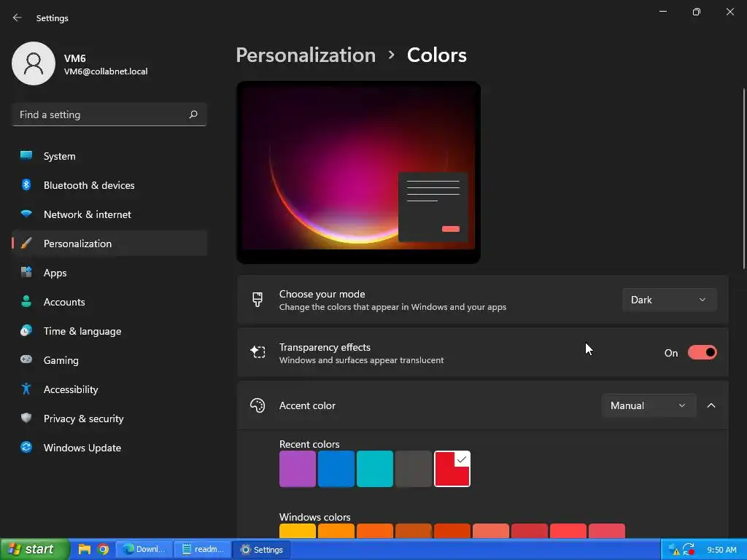This screenshot has height=560, width=747.
Task: Click the Colors page heading
Action: click(x=436, y=55)
